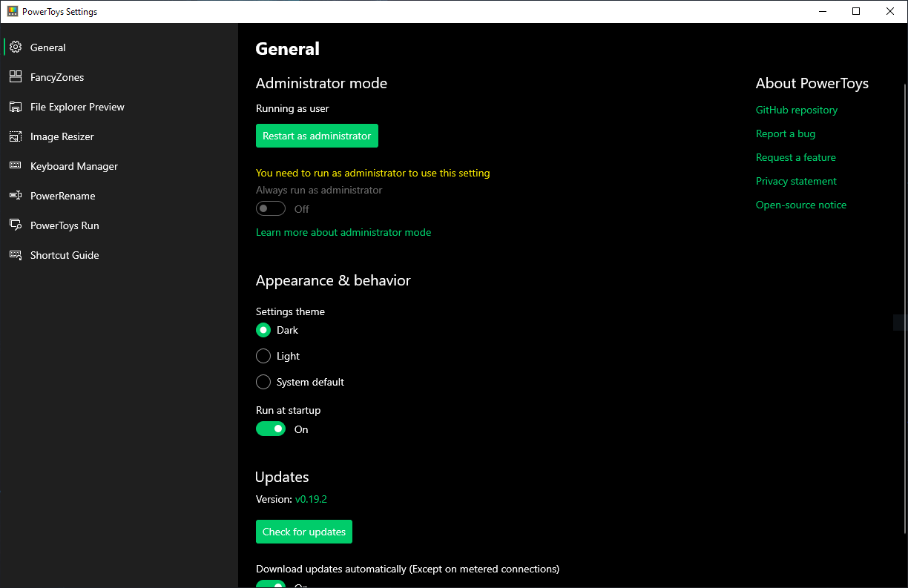Screen dimensions: 908x588
Task: Click the File Explorer Preview icon
Action: tap(16, 107)
